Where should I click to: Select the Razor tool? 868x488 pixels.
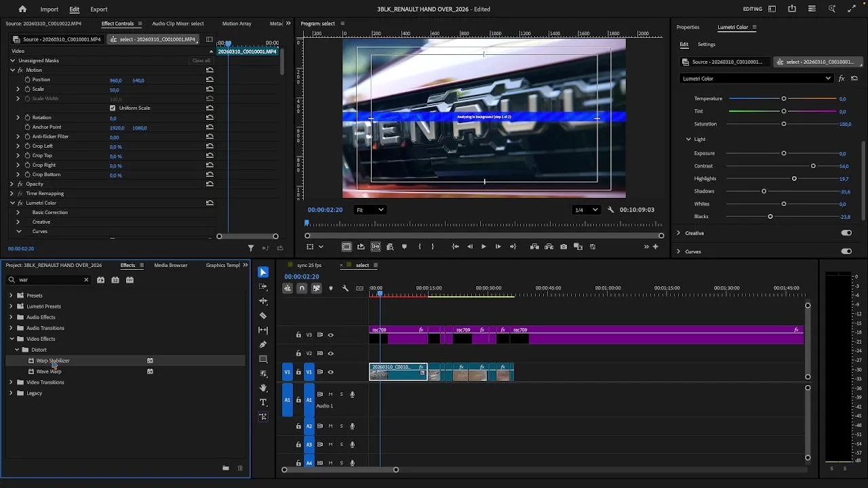[263, 315]
